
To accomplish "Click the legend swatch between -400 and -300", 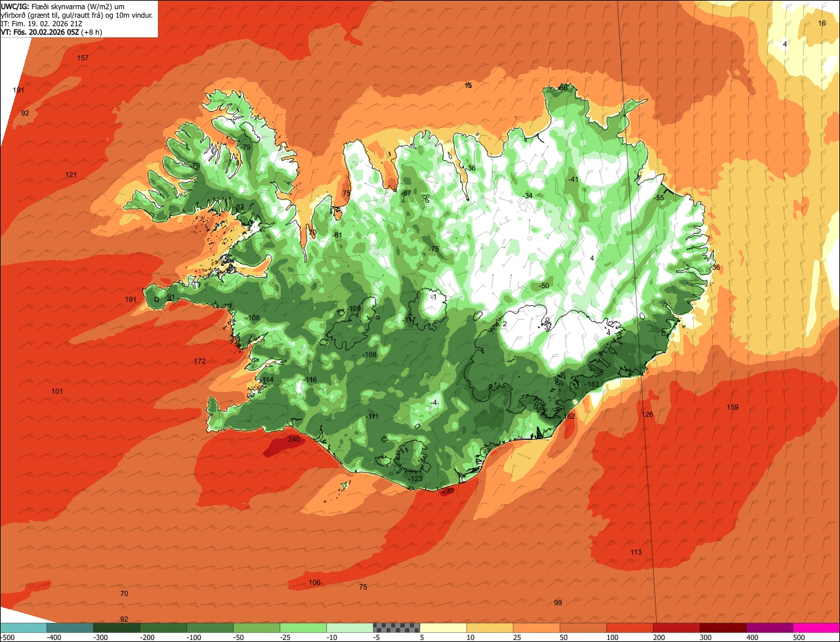I will [x=70, y=627].
